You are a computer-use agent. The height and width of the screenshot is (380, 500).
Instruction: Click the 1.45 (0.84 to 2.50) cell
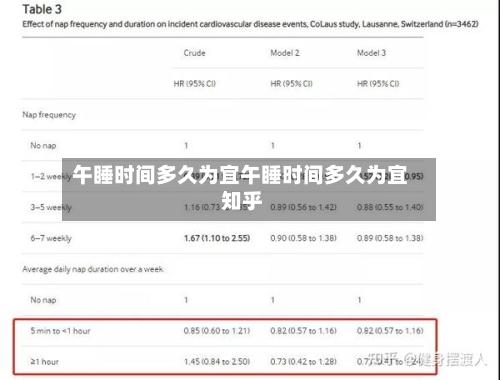tap(217, 362)
